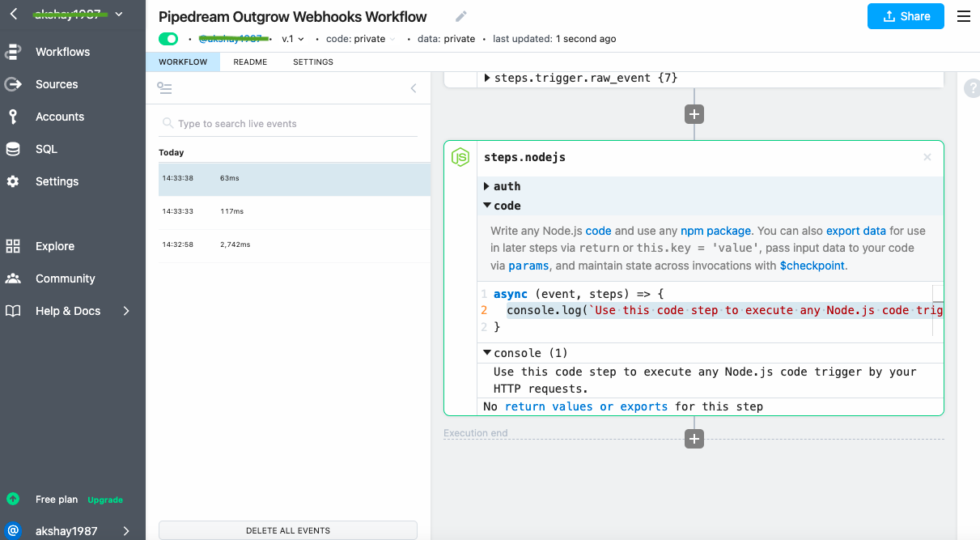Click the green Free plan icon
This screenshot has height=540, width=980.
tap(13, 500)
